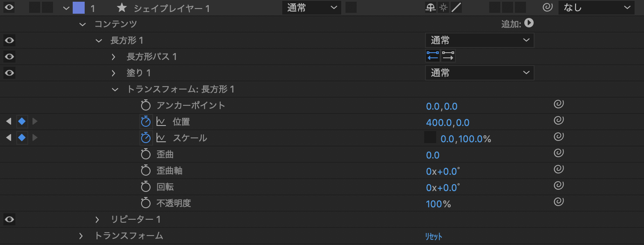Click the 追加 add-content arrow button
This screenshot has height=245, width=644.
(529, 23)
